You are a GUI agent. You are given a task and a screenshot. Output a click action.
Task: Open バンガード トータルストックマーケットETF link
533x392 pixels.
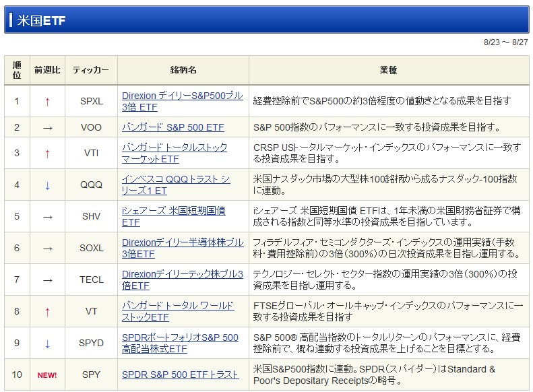coord(175,153)
